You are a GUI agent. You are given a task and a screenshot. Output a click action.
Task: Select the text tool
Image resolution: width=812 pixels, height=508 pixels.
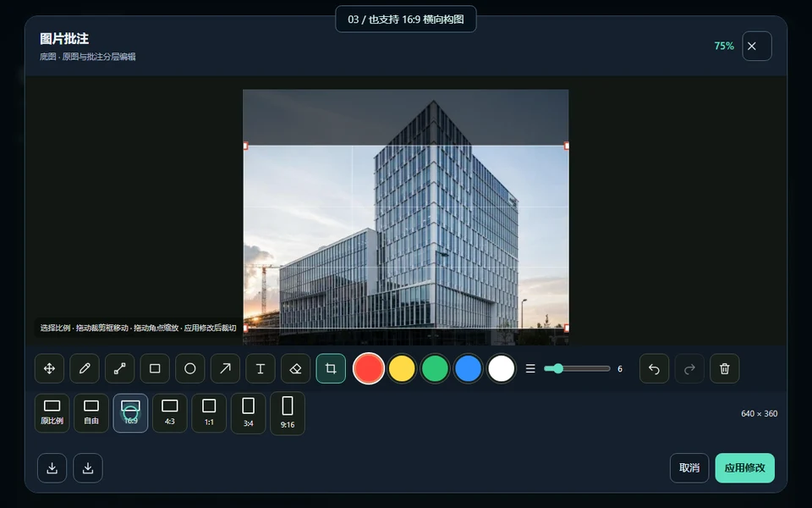tap(261, 368)
